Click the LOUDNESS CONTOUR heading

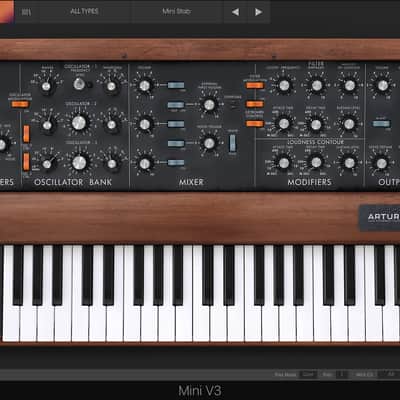pos(315,142)
